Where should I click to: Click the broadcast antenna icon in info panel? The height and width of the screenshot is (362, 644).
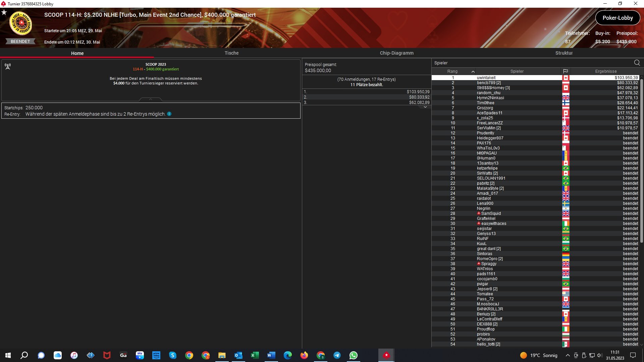tap(8, 66)
